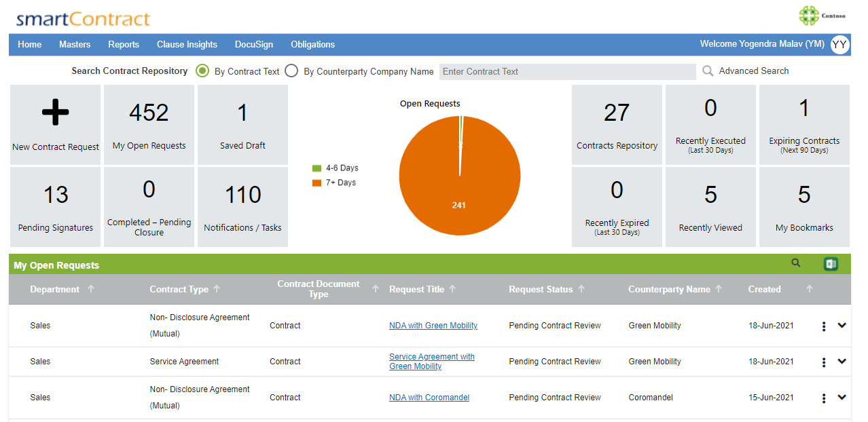Viewport: 868px width, 422px height.
Task: Open the Obligations menu
Action: coord(313,45)
